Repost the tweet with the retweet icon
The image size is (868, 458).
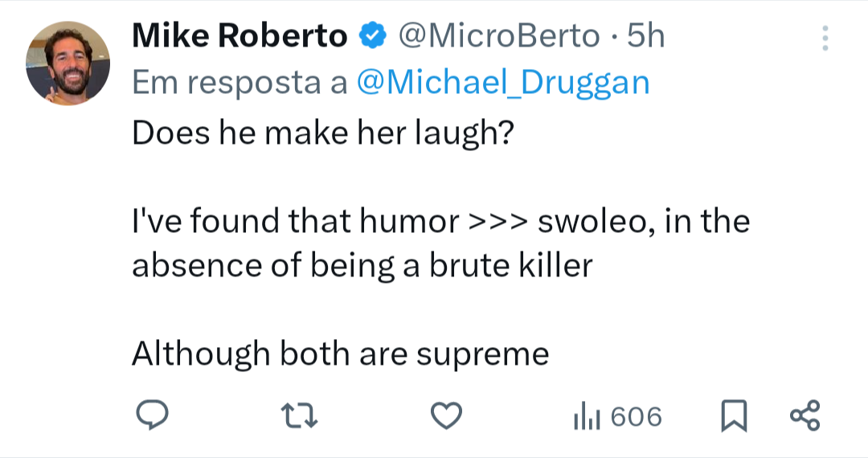pyautogui.click(x=299, y=416)
